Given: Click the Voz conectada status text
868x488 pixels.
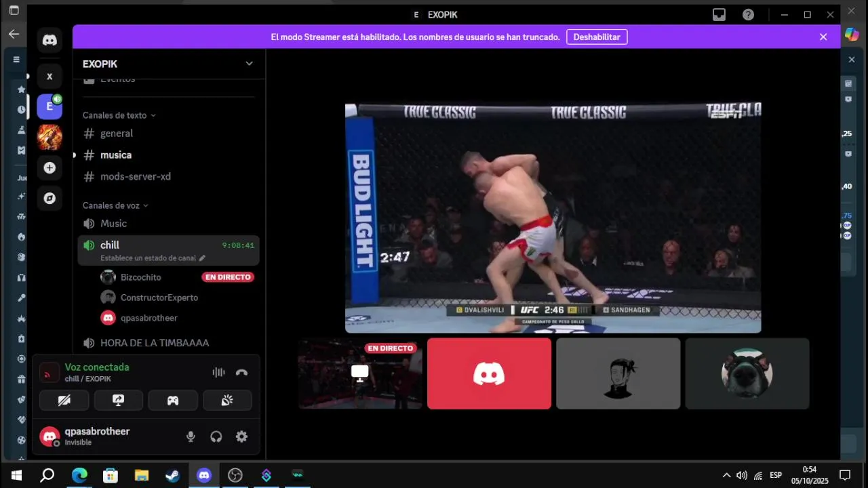Looking at the screenshot, I should point(97,367).
